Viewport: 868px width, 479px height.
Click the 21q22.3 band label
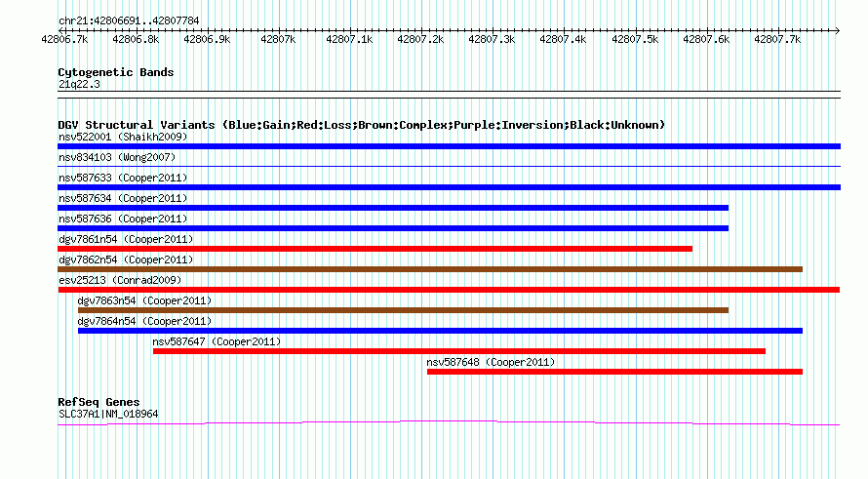pos(79,84)
